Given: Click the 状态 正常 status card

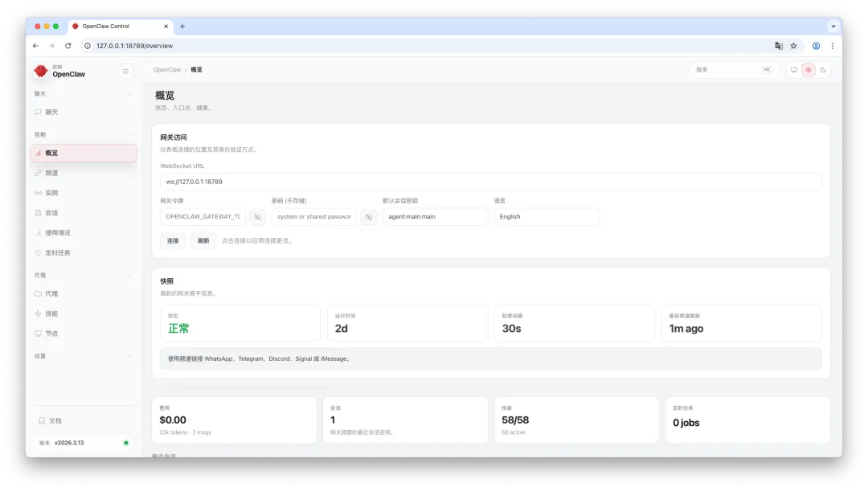Looking at the screenshot, I should coord(240,323).
